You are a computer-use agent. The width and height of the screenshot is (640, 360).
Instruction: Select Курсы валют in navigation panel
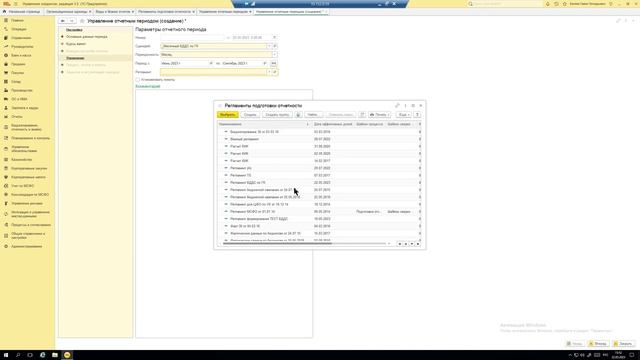click(x=76, y=44)
